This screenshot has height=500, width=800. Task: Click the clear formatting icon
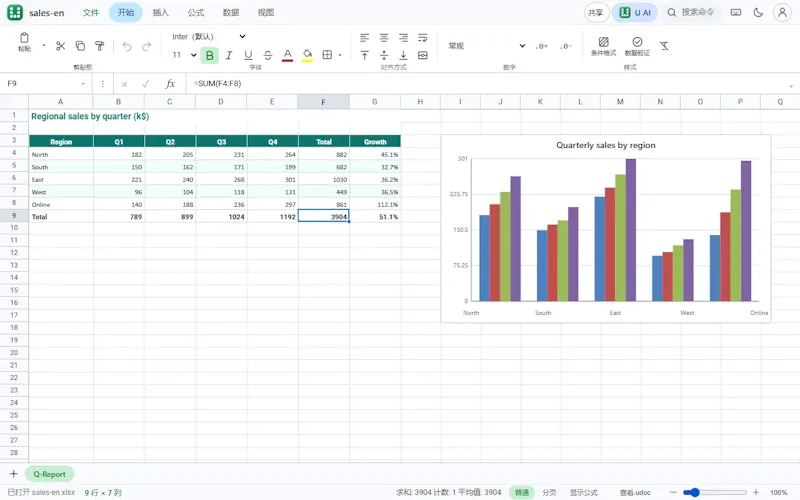click(664, 46)
